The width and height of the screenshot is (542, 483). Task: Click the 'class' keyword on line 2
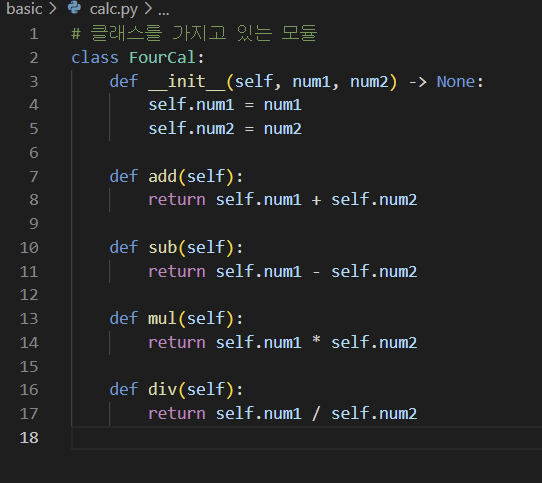(x=95, y=57)
